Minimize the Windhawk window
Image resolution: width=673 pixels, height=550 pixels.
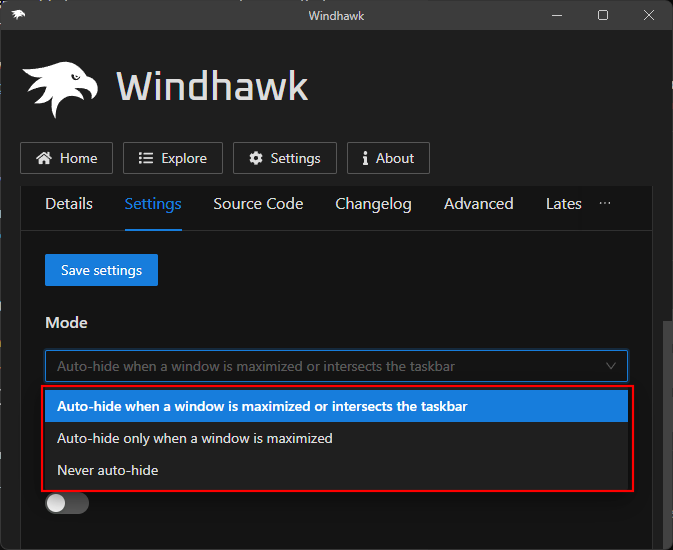pos(557,15)
